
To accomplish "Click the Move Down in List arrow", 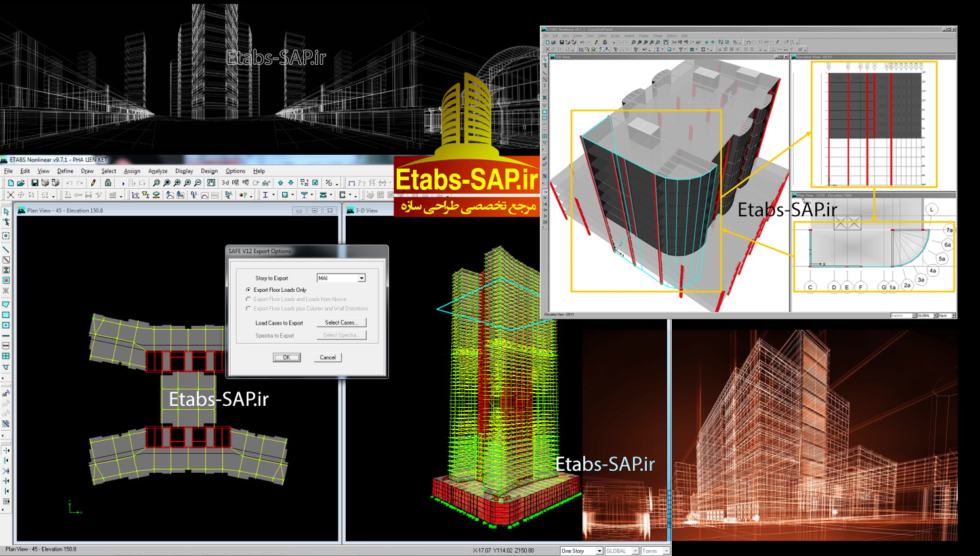I will (291, 183).
